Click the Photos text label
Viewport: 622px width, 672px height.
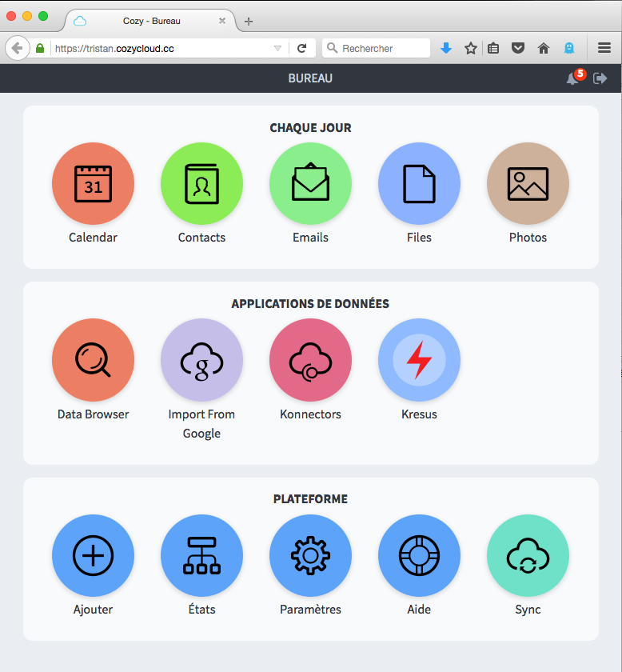pos(528,238)
